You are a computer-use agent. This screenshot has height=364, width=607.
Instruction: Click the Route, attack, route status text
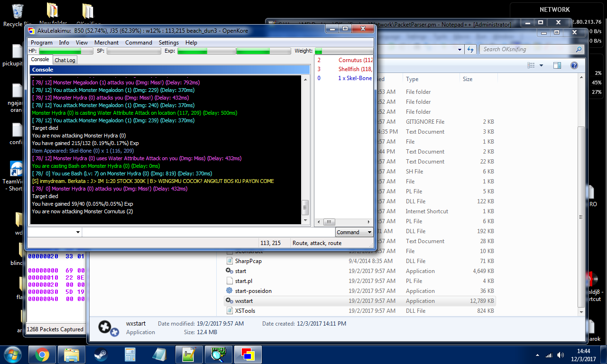(x=317, y=243)
